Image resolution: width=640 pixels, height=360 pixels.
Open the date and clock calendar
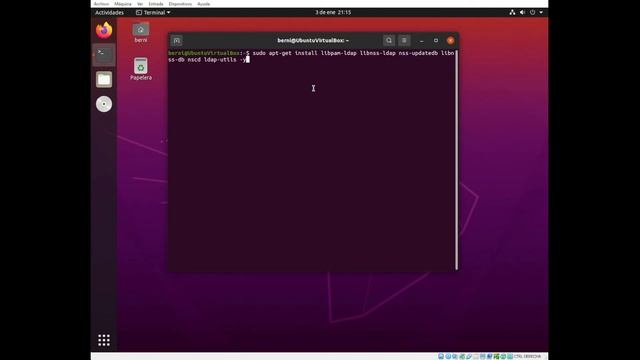333,13
